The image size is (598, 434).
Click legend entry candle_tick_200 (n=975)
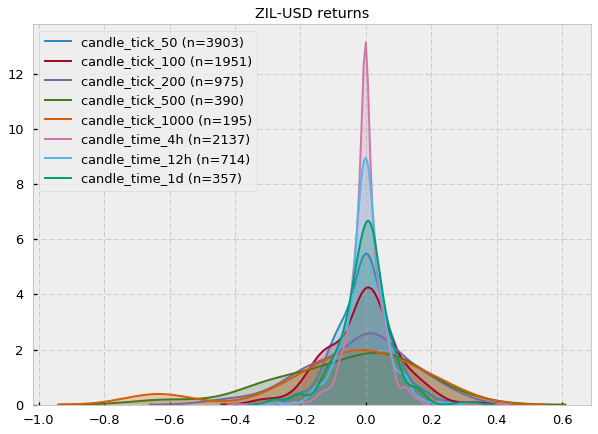point(144,82)
